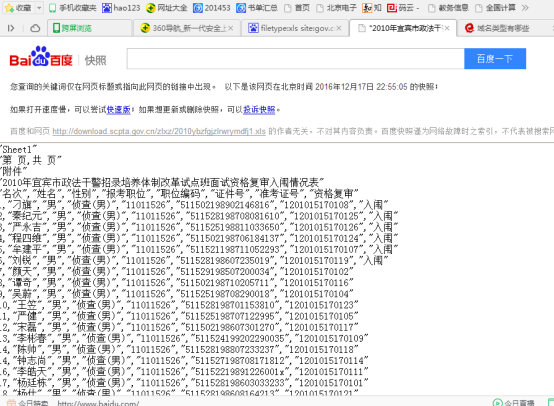Open the 投诉快照 link

pyautogui.click(x=259, y=110)
